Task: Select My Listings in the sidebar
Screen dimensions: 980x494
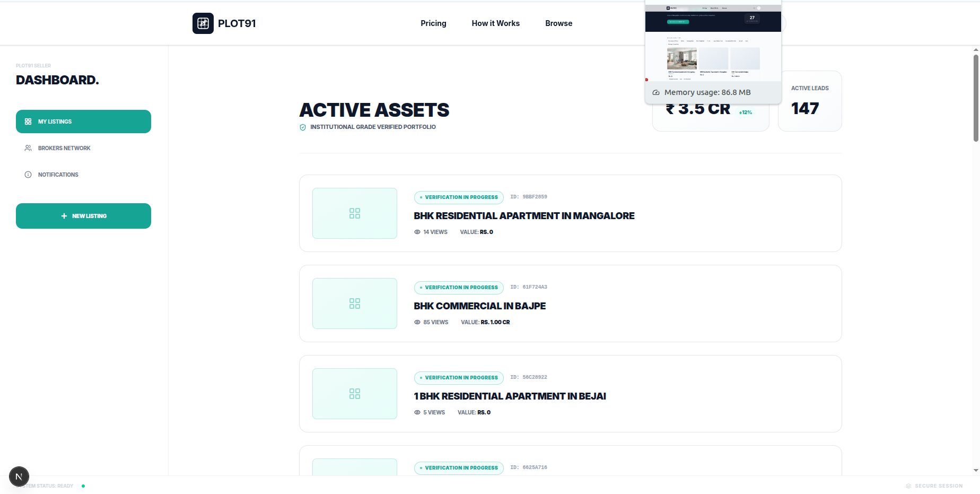Action: click(x=83, y=122)
